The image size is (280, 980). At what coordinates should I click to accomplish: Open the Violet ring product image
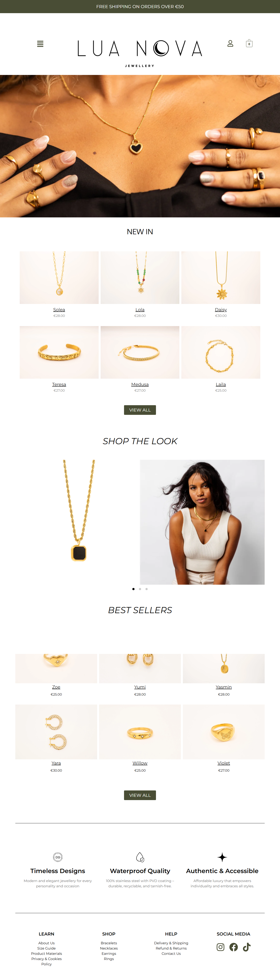pyautogui.click(x=224, y=732)
